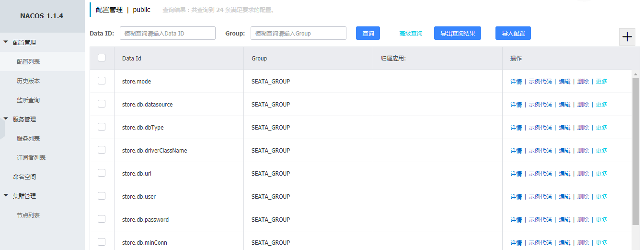
Task: Check the store.mode row checkbox
Action: click(102, 81)
